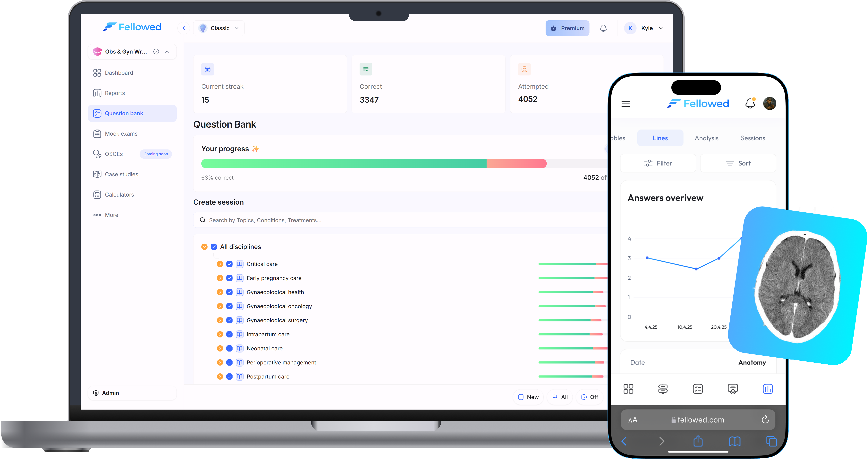Click the Premium button
Viewport: 868px width, 459px height.
point(567,28)
